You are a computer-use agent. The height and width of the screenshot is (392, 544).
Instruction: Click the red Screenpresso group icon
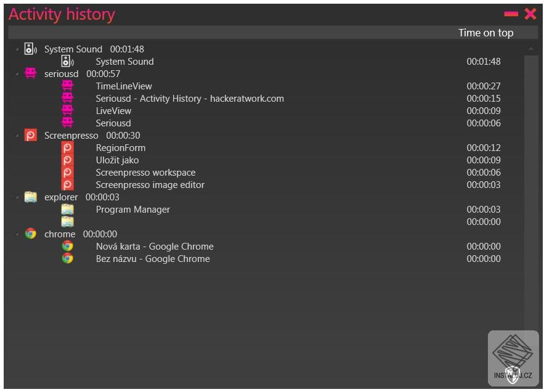[x=30, y=135]
